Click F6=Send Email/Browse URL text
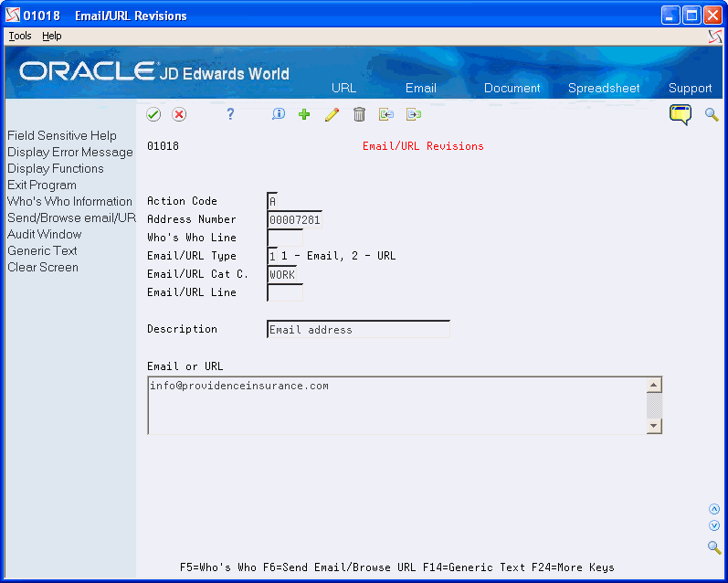Image resolution: width=728 pixels, height=583 pixels. click(339, 567)
